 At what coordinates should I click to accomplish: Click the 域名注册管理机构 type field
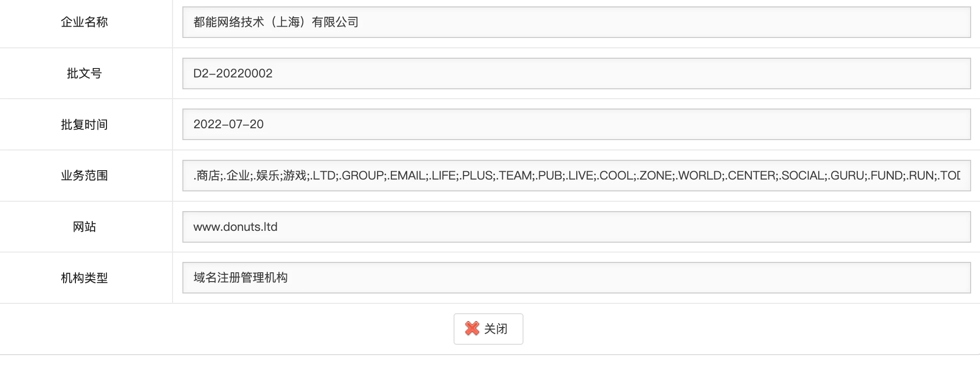[576, 278]
